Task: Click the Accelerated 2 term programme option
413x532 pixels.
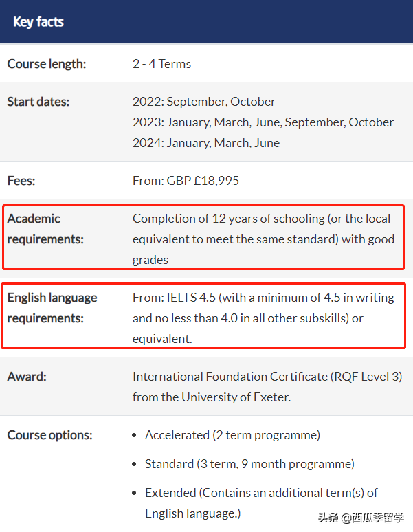Action: tap(232, 435)
